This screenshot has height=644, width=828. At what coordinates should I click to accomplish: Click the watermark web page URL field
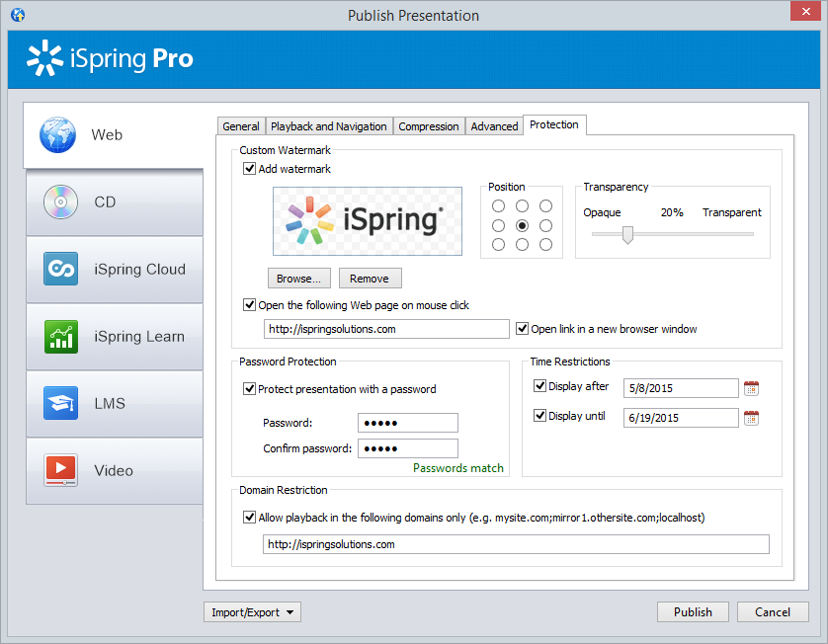pyautogui.click(x=386, y=329)
